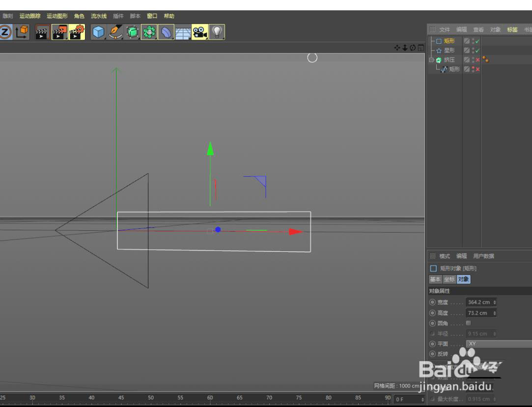Open attribute manager 模式 menu
This screenshot has width=532, height=407.
coord(445,256)
